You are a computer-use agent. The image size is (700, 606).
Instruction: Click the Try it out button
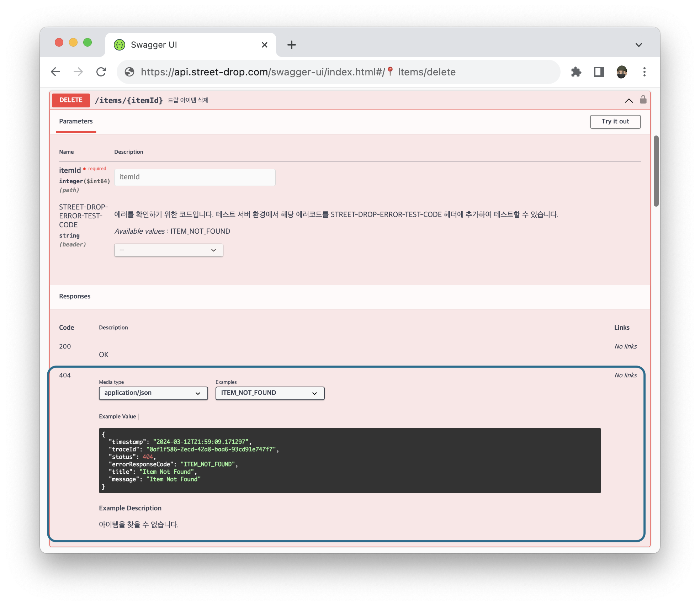coord(615,121)
